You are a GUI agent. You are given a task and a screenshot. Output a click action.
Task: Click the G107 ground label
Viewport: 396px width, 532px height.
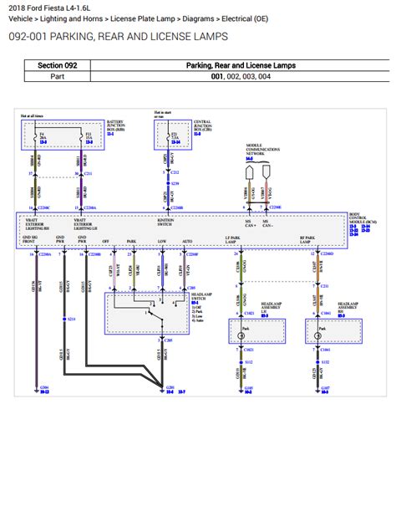click(326, 388)
